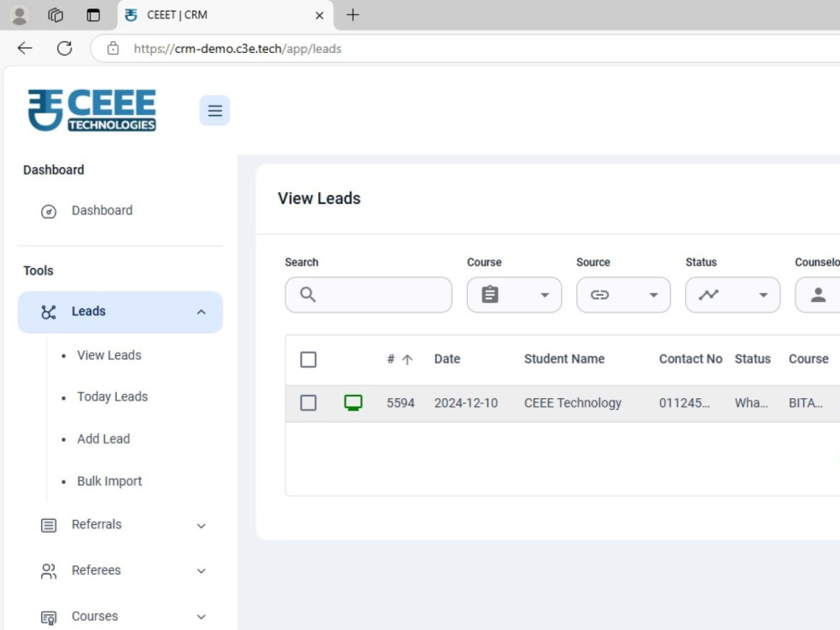Viewport: 840px width, 630px height.
Task: Click the Courses certificate icon
Action: pos(48,617)
